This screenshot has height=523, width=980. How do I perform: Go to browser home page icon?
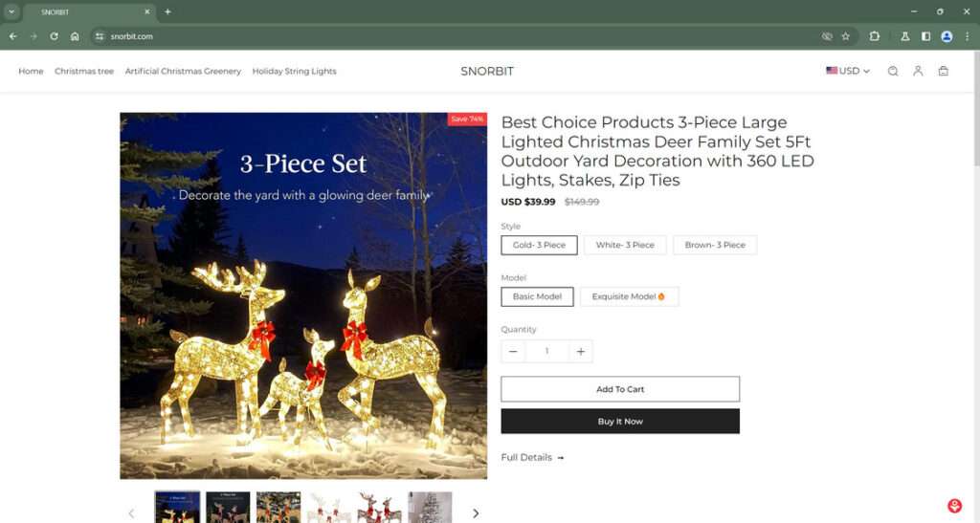coord(75,36)
